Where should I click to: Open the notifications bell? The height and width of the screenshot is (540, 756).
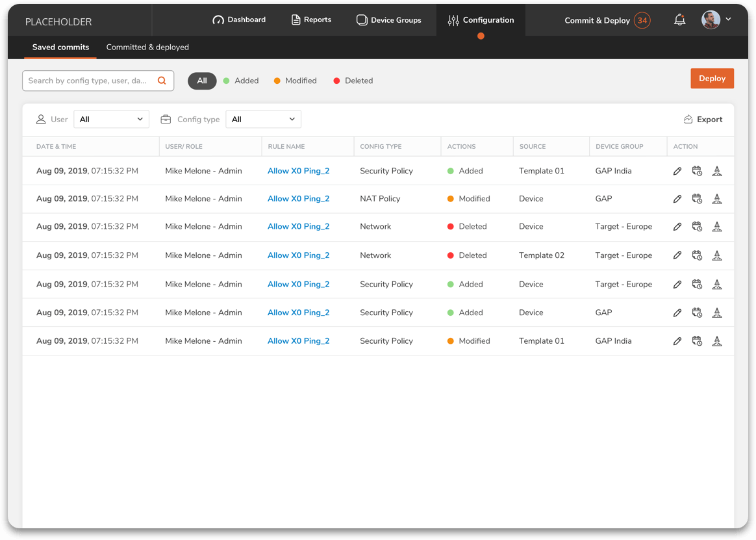(679, 19)
